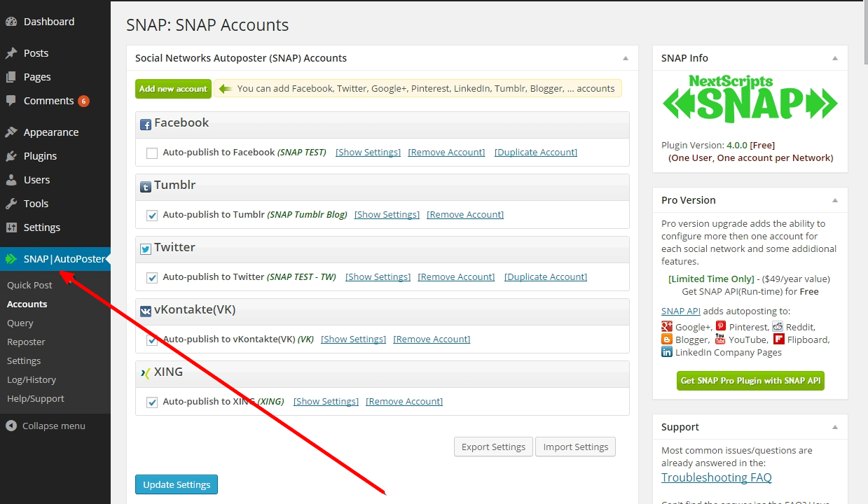
Task: Uncheck Auto-publish to Tumblr checkbox
Action: tap(152, 216)
